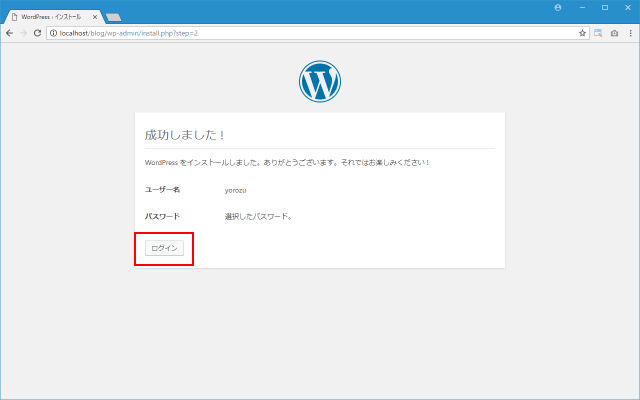The height and width of the screenshot is (400, 640).
Task: Click the パスワード label
Action: [x=162, y=216]
